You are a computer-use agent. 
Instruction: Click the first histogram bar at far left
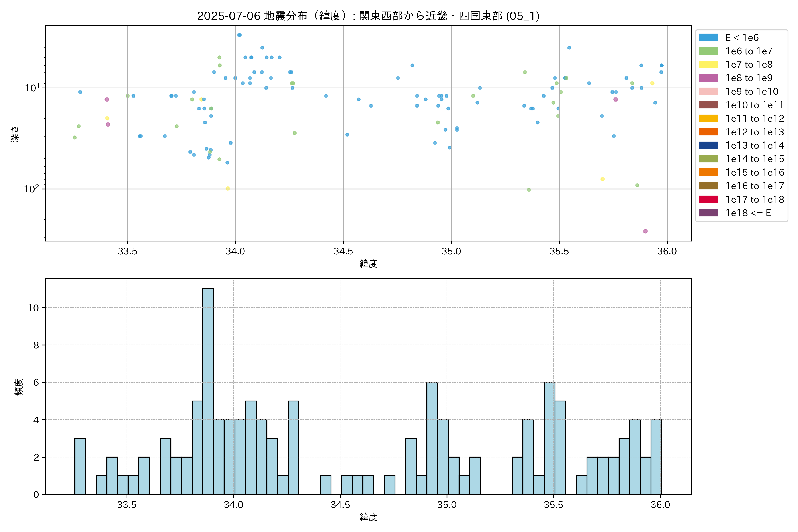[x=80, y=467]
